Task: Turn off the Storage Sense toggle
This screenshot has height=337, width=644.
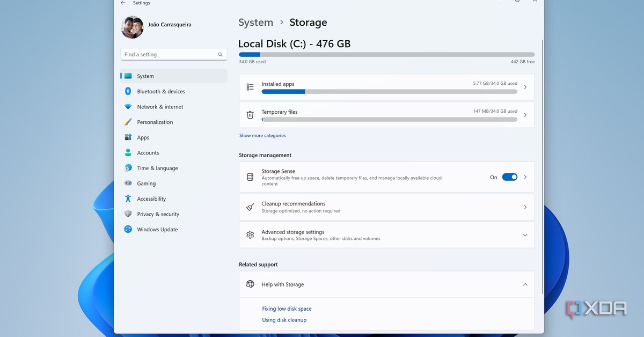Action: pos(509,177)
